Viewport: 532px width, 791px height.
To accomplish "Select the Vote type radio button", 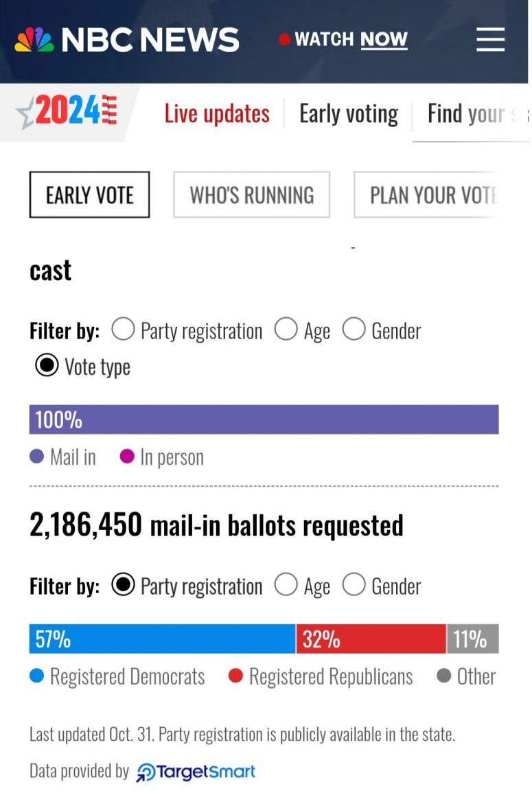I will (x=47, y=365).
